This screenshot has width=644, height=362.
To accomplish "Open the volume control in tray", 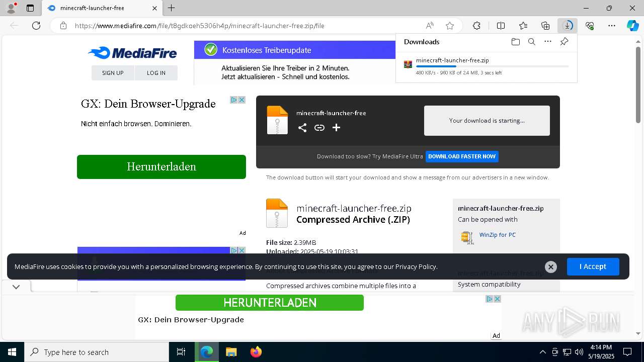I will [x=579, y=352].
